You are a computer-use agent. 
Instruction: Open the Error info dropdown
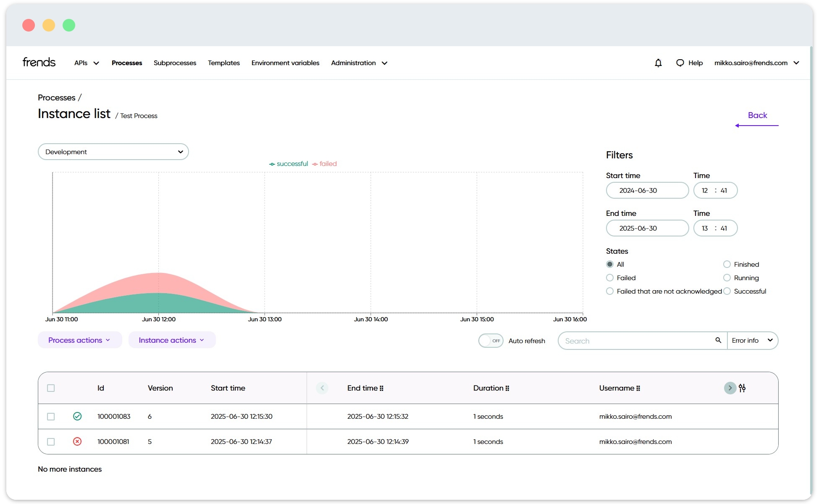[x=752, y=340]
